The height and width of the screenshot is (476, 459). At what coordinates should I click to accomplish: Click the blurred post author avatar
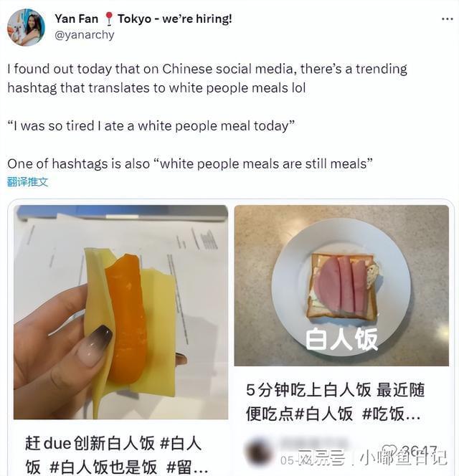(258, 452)
